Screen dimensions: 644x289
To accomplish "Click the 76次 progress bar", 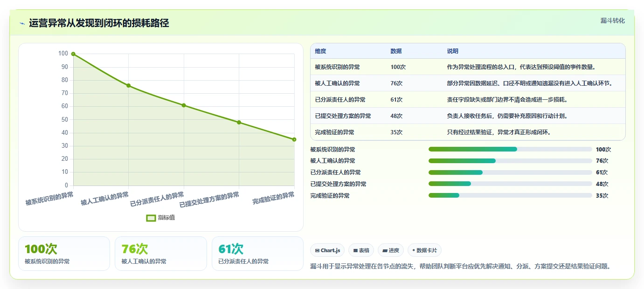I will point(510,161).
